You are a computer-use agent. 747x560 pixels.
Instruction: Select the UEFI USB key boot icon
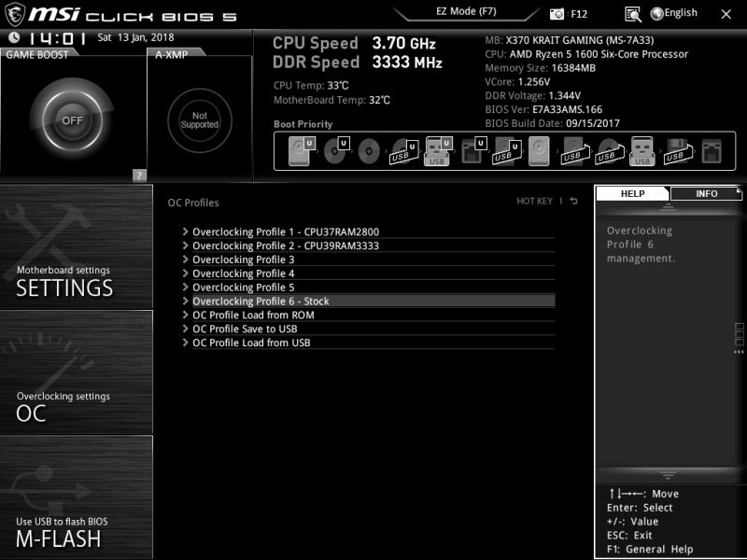coord(438,151)
